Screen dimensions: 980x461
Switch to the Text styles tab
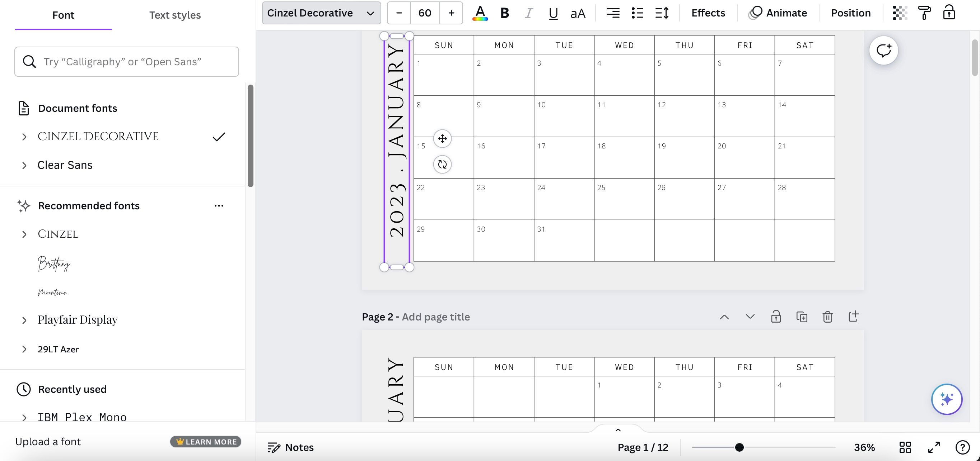coord(174,15)
